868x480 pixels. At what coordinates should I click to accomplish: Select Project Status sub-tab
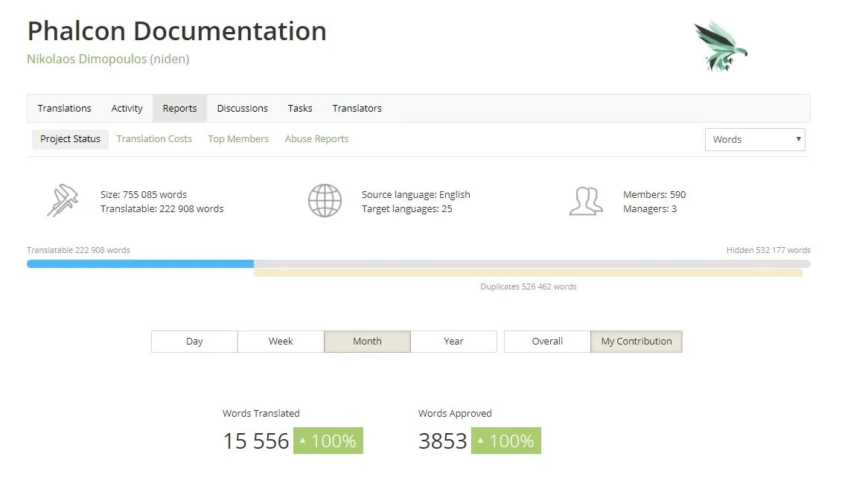pyautogui.click(x=70, y=139)
